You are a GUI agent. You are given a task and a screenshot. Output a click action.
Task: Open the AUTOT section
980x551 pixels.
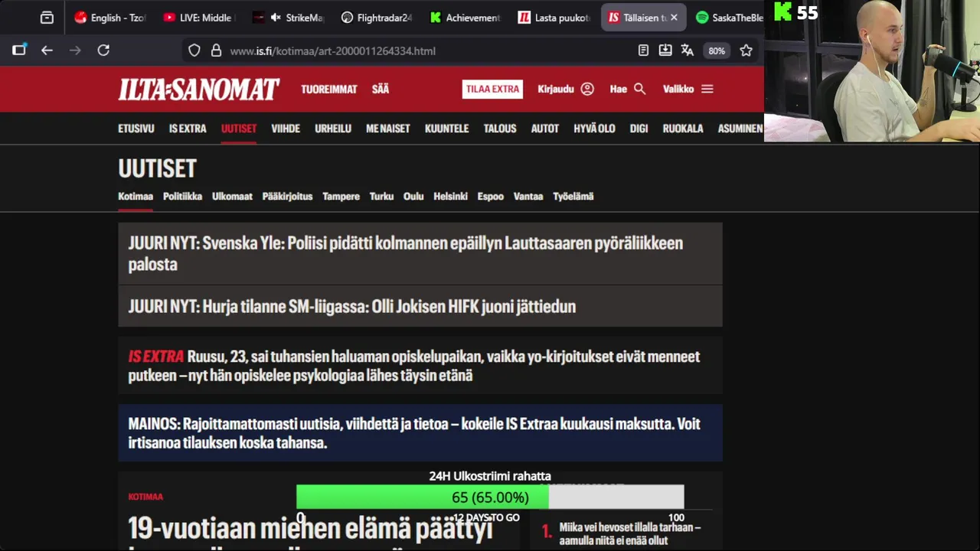(x=545, y=129)
